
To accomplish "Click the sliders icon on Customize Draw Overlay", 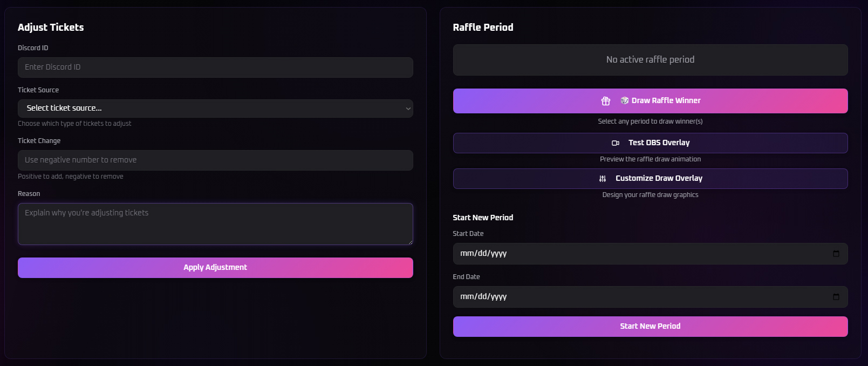I will pyautogui.click(x=603, y=178).
